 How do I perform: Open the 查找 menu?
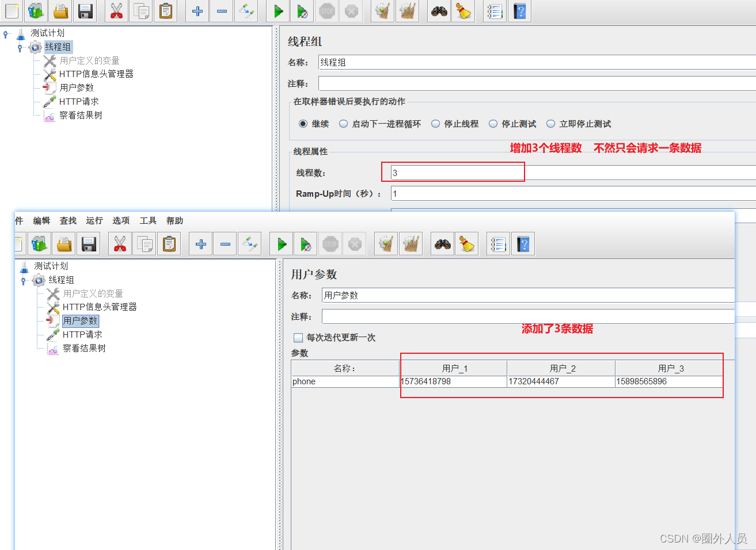click(x=68, y=220)
